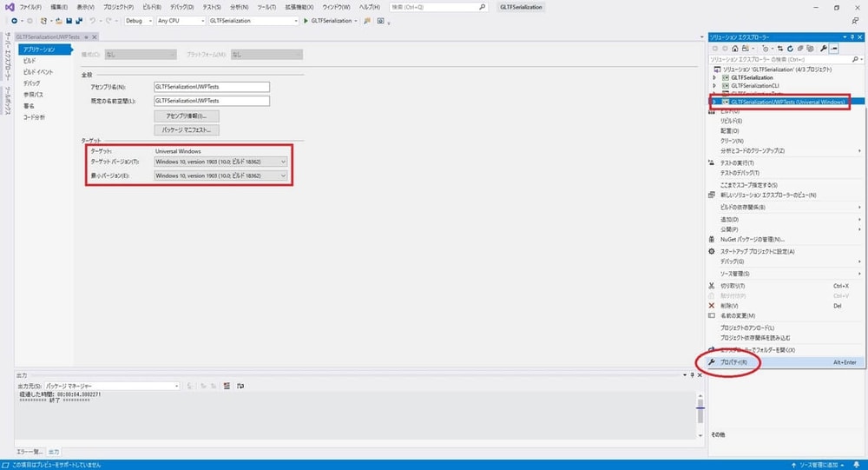Click the magnifier icon in the Quick Launch search box
This screenshot has width=868, height=470.
click(x=482, y=7)
